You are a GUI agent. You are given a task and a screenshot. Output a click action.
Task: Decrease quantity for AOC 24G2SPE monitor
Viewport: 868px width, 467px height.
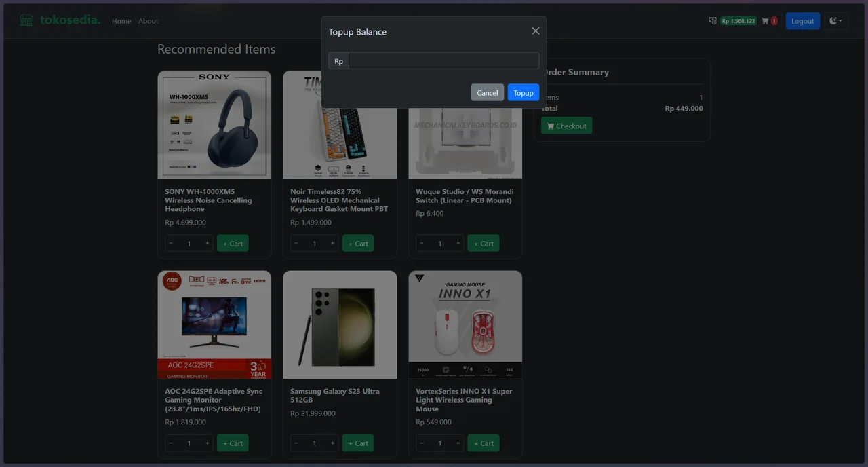click(171, 443)
